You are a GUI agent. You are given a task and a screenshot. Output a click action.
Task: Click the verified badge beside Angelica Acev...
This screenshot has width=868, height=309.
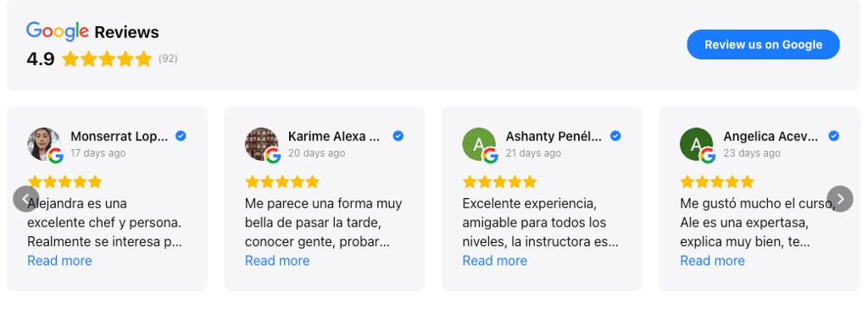834,135
